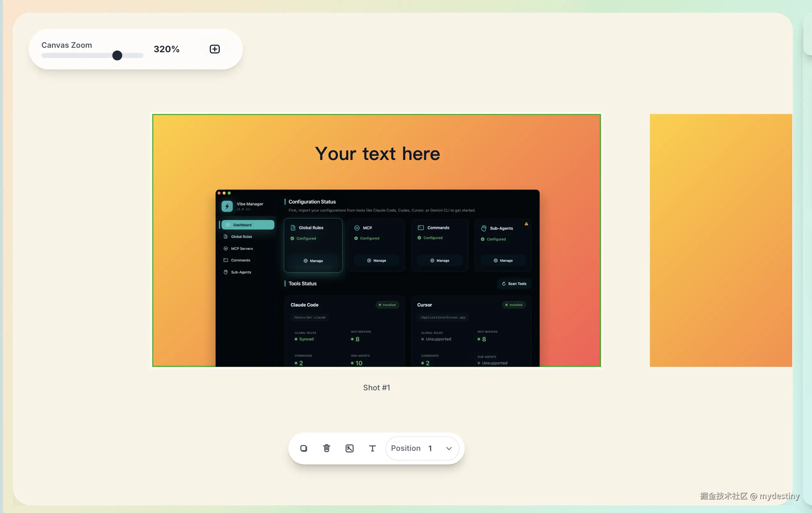812x513 pixels.
Task: Click the Scan Tools button
Action: [x=514, y=284]
